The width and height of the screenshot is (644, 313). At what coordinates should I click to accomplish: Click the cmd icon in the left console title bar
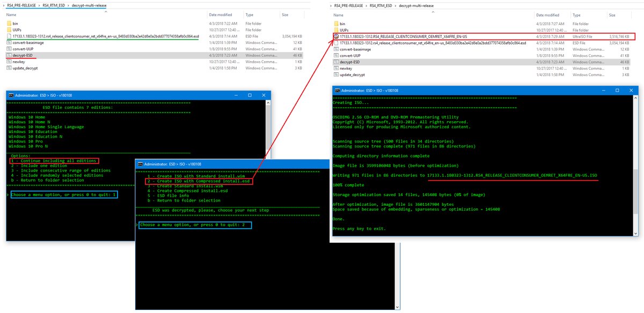pyautogui.click(x=11, y=95)
